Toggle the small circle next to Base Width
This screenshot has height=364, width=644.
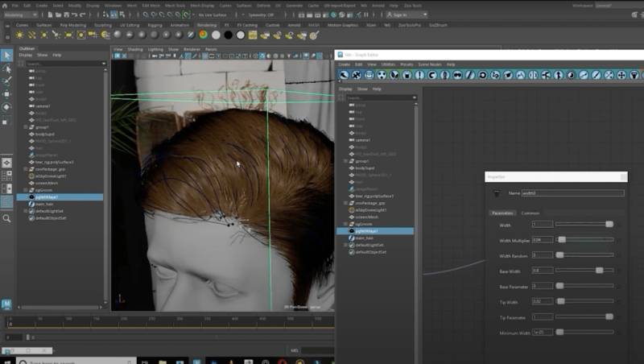point(619,271)
